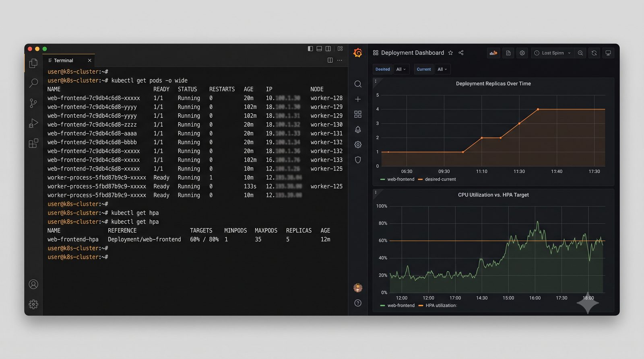644x359 pixels.
Task: Open Grafana Server Admin shield icon
Action: (x=358, y=160)
